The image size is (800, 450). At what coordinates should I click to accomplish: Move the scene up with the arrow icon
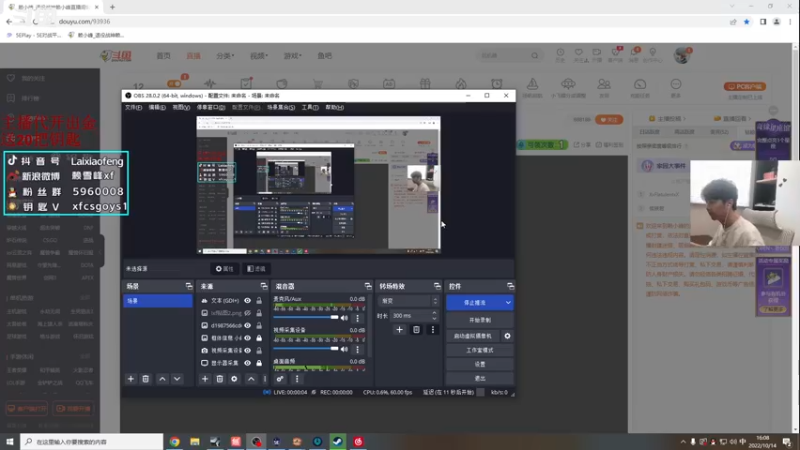coord(162,379)
